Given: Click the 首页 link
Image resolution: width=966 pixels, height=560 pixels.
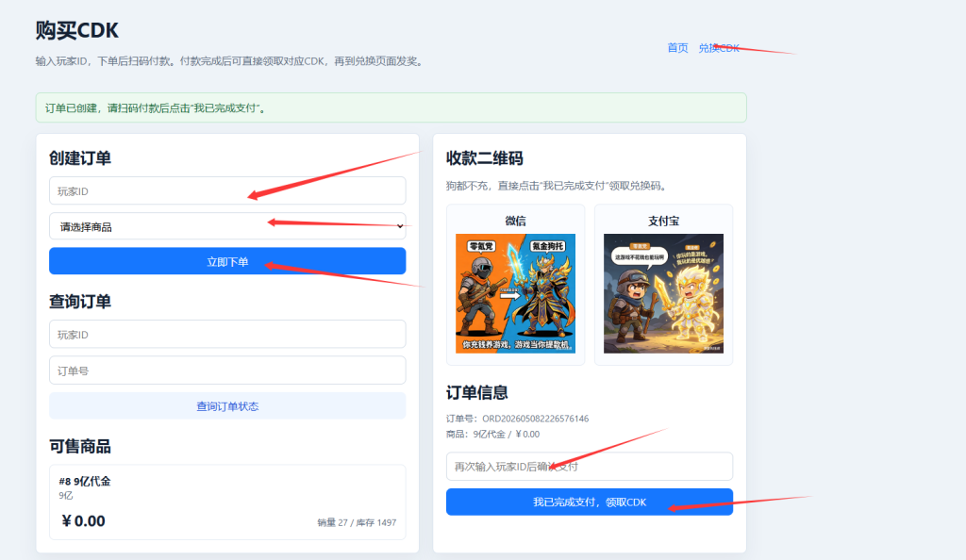Looking at the screenshot, I should [677, 48].
